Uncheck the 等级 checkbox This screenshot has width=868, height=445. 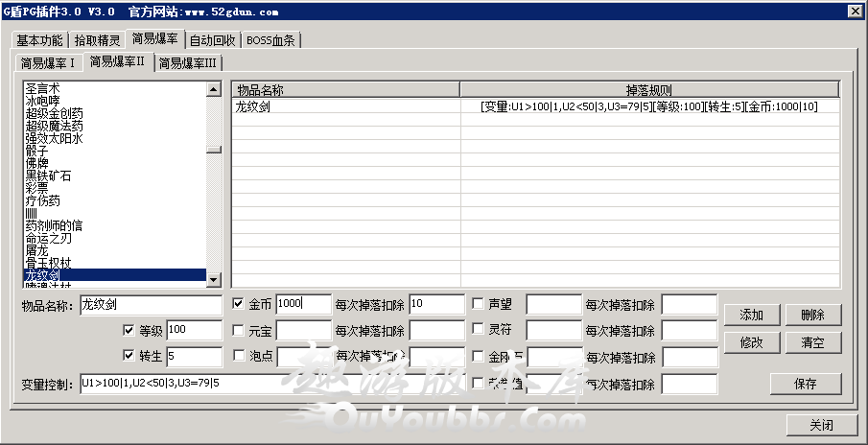[129, 331]
